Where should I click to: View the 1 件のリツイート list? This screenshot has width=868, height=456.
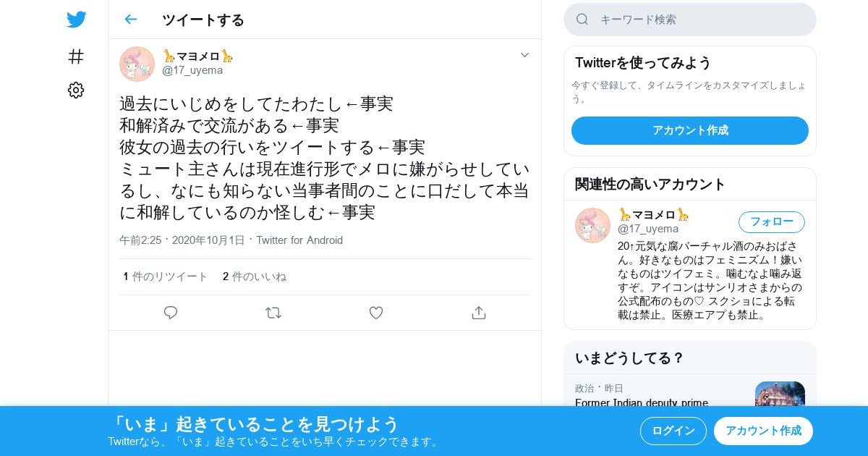[166, 276]
